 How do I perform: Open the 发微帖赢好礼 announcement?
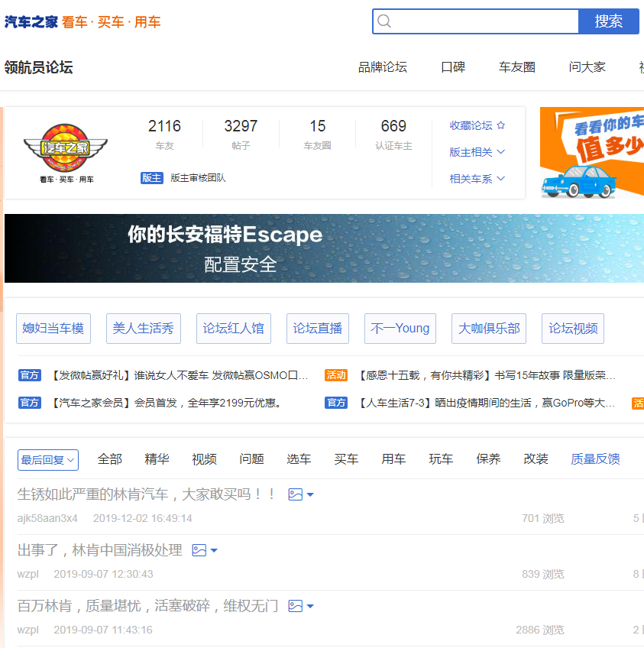(179, 375)
